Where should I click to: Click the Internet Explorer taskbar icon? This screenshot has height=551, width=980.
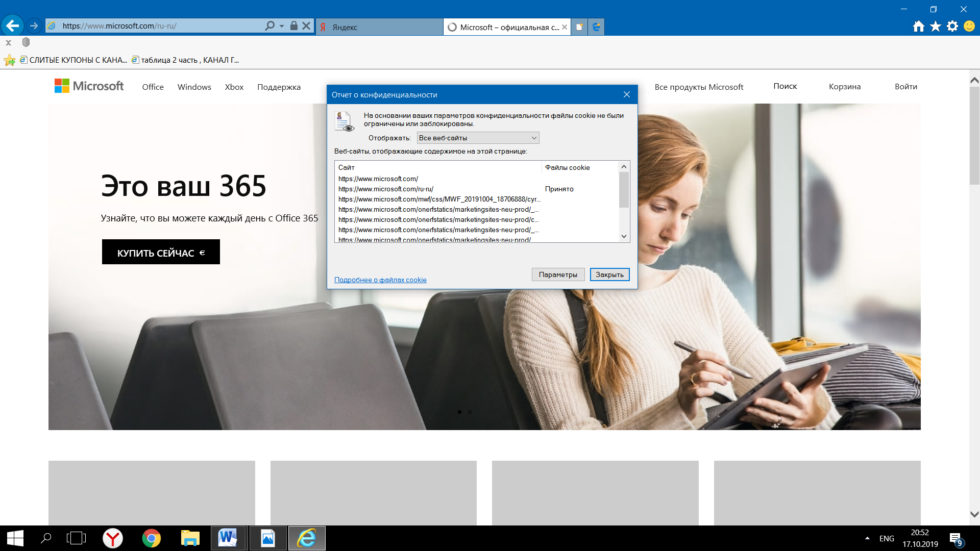[x=307, y=538]
